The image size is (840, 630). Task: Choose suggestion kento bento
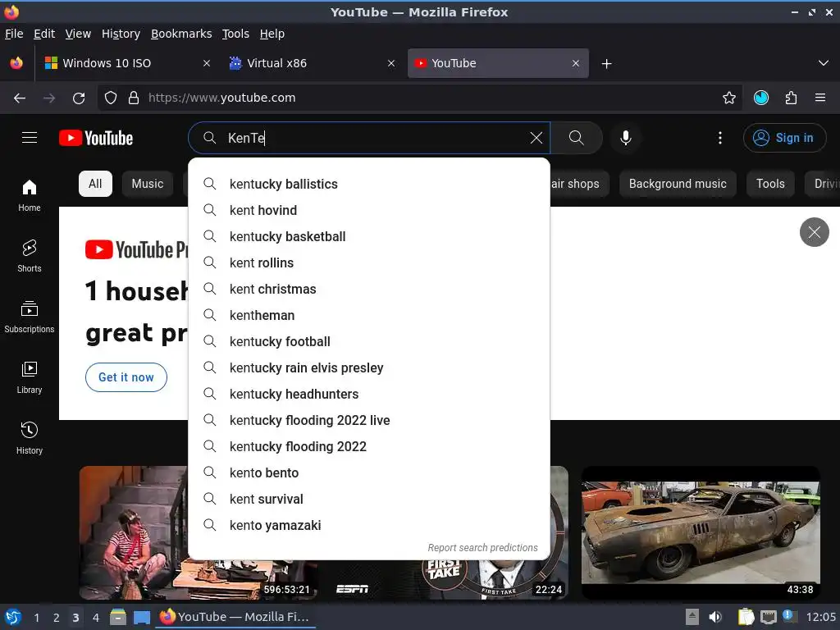369,472
